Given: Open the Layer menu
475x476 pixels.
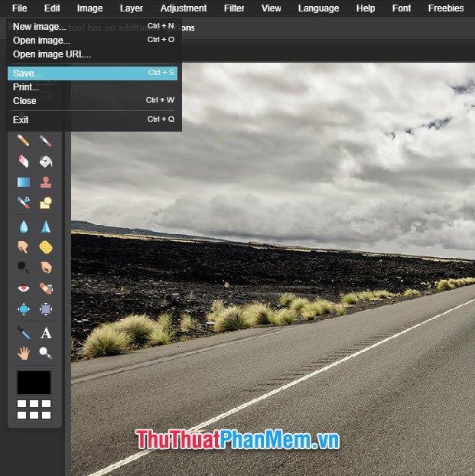Looking at the screenshot, I should (131, 8).
